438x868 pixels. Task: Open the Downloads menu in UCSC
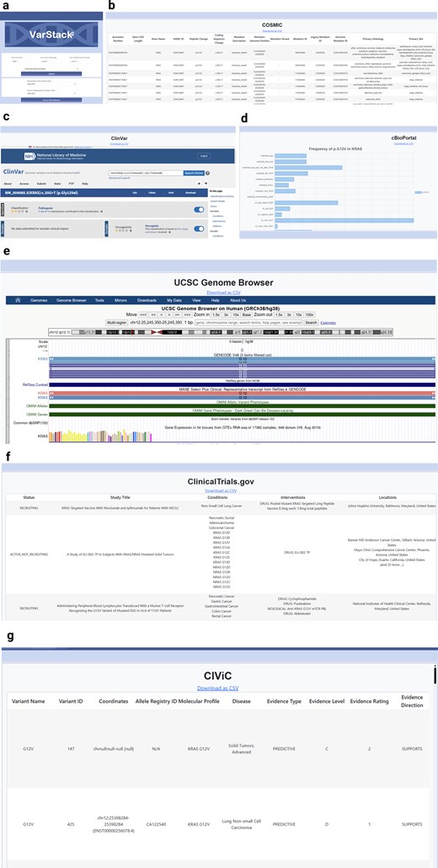[147, 300]
